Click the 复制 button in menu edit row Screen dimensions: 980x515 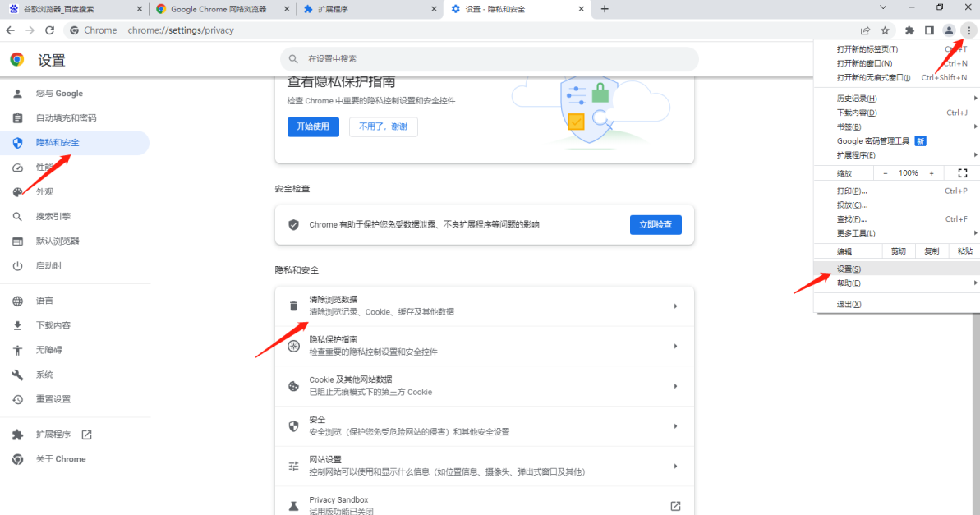[932, 251]
